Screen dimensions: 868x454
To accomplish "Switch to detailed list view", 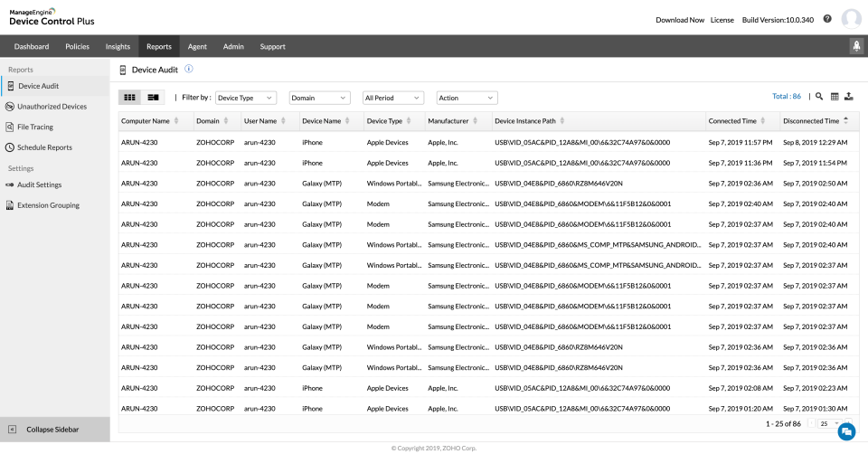I will 153,98.
